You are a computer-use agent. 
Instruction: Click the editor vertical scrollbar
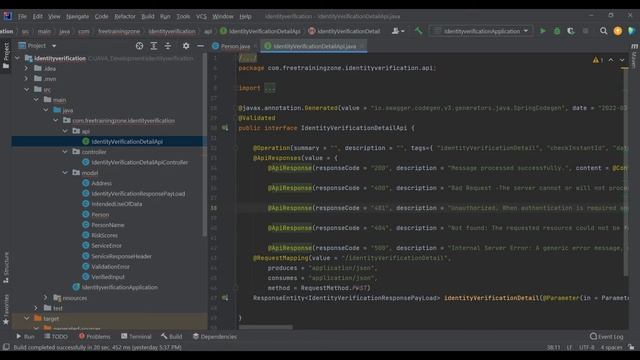(625, 171)
